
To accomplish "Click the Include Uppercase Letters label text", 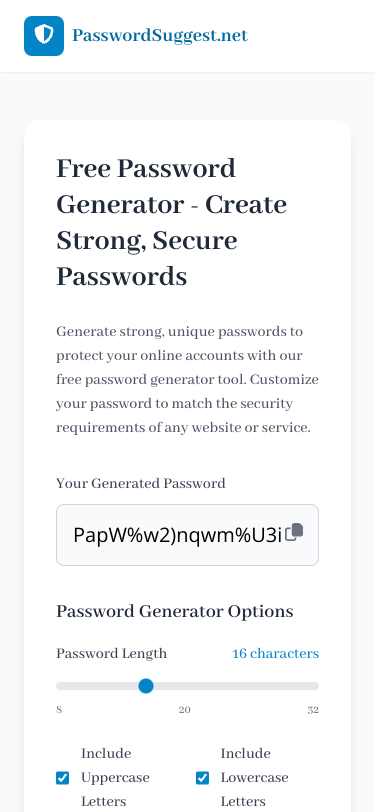I will point(115,777).
